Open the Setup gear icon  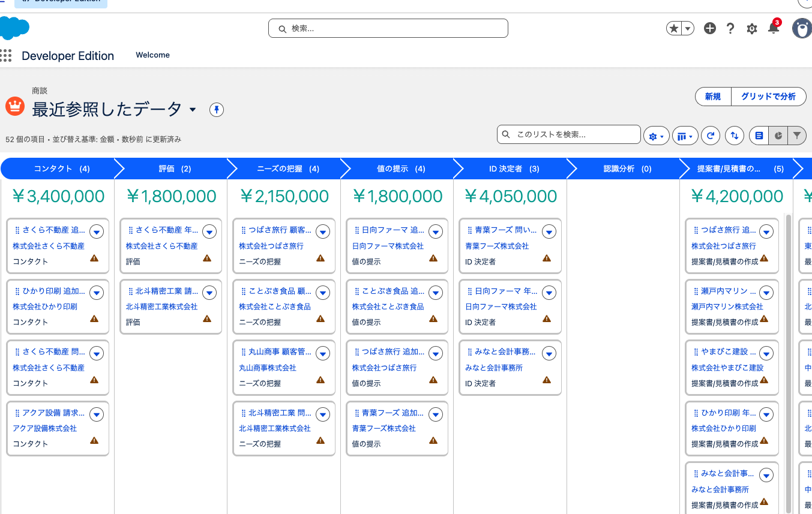click(752, 28)
